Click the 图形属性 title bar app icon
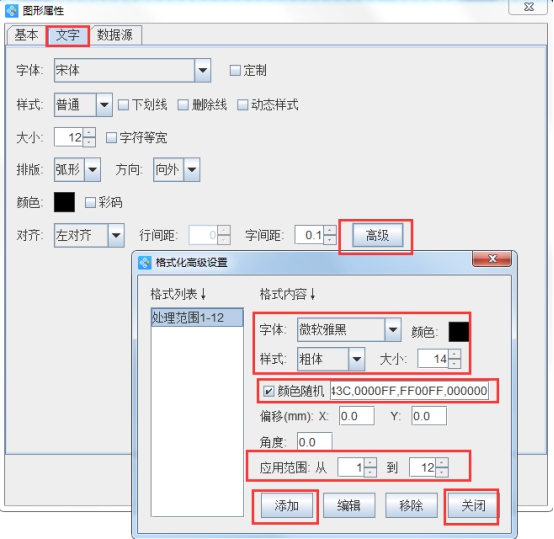 tap(12, 11)
